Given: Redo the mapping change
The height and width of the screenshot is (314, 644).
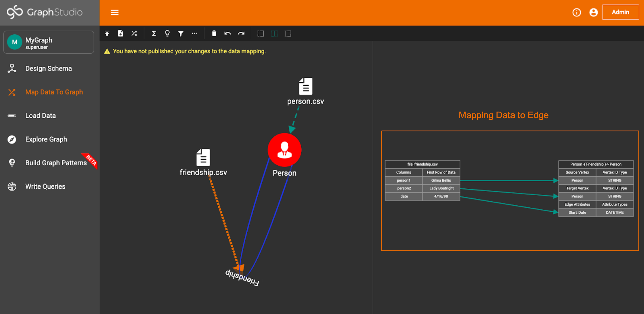Looking at the screenshot, I should (x=241, y=34).
